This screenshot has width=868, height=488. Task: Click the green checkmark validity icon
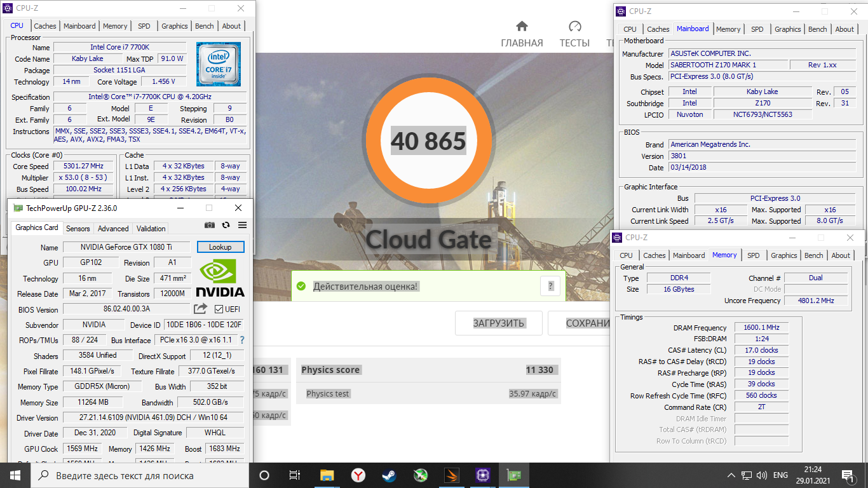pos(301,287)
